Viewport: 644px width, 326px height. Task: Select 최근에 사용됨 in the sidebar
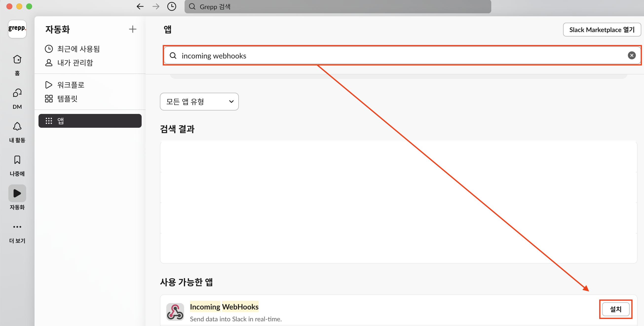coord(78,49)
